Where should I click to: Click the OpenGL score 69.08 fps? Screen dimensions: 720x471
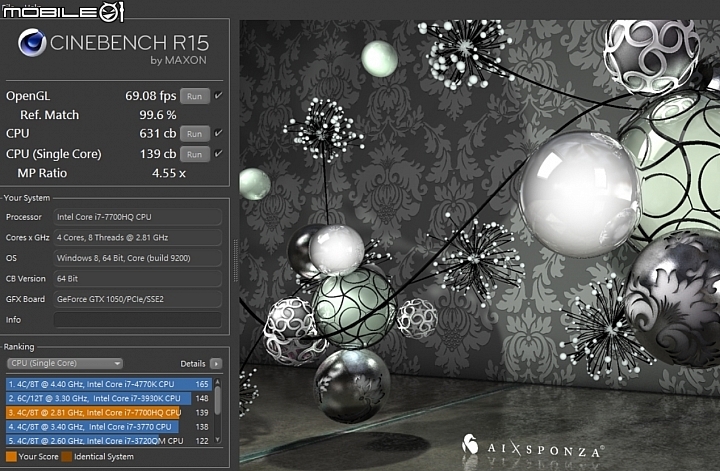pos(151,96)
